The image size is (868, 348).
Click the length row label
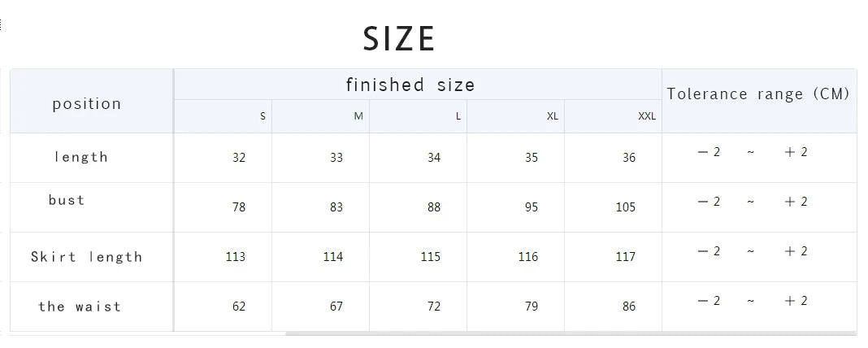(81, 158)
